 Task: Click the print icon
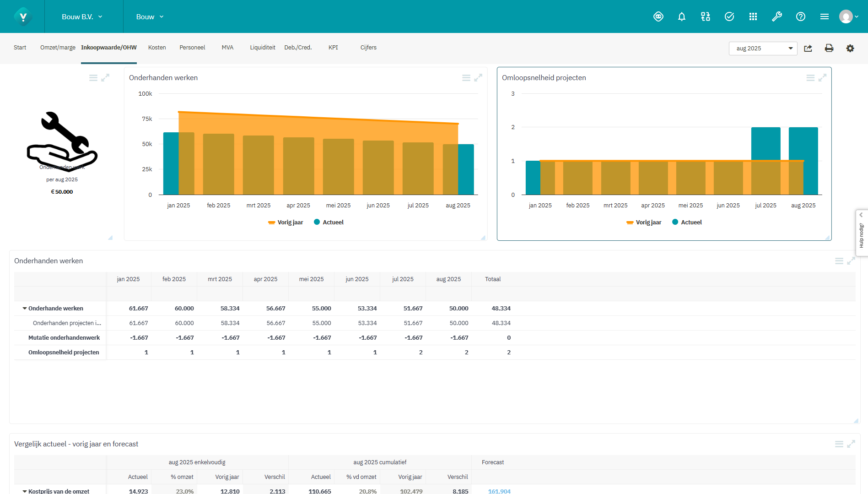click(829, 49)
